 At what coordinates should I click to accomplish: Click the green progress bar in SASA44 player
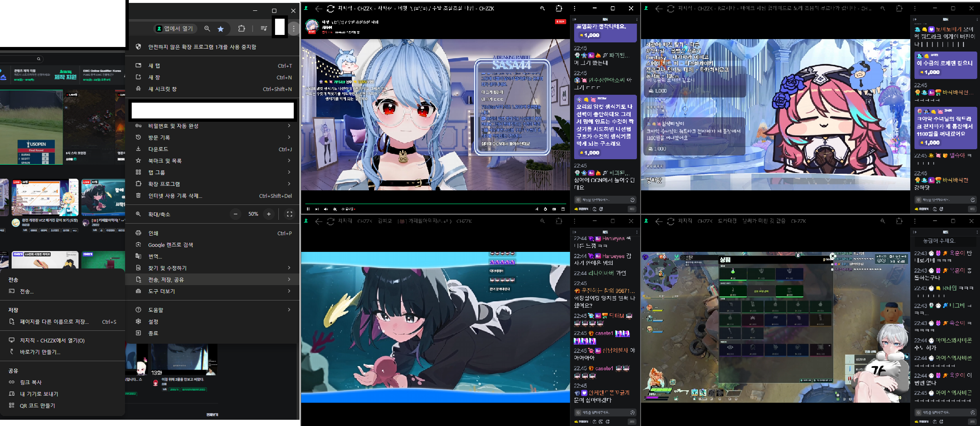(435, 204)
